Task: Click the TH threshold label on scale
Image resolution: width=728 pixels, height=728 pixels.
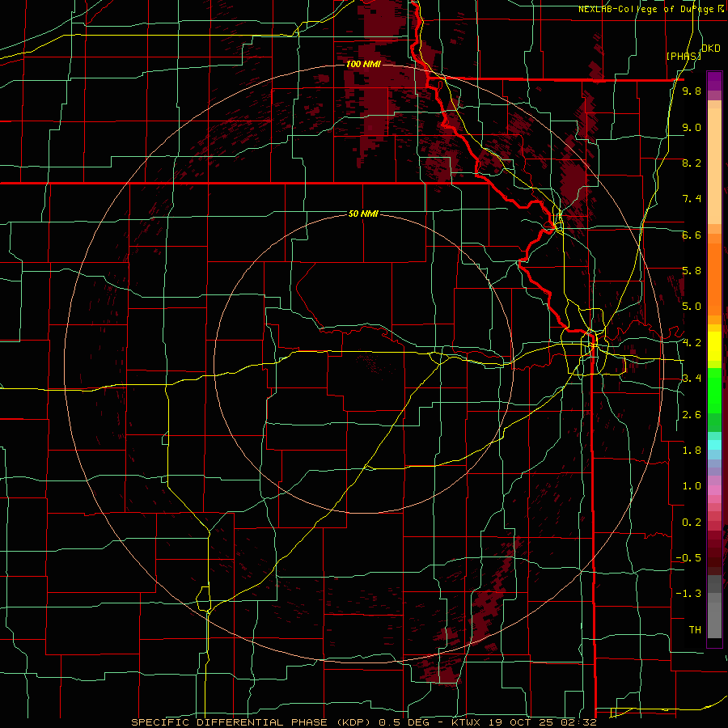Action: pyautogui.click(x=695, y=630)
